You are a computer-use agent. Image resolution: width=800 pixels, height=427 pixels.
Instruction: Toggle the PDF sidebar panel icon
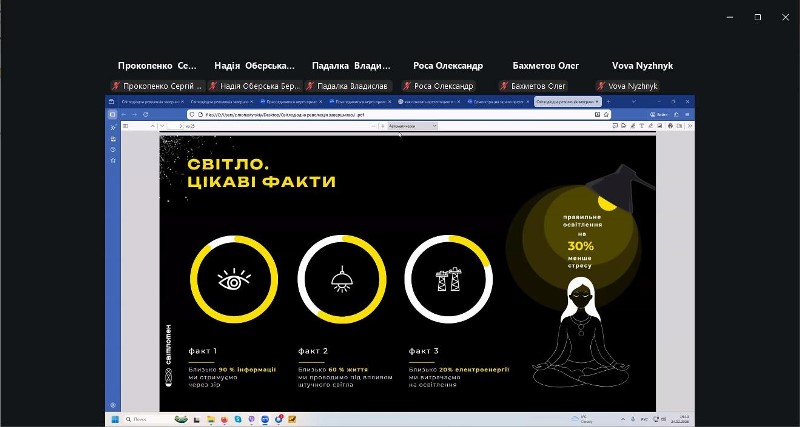126,126
